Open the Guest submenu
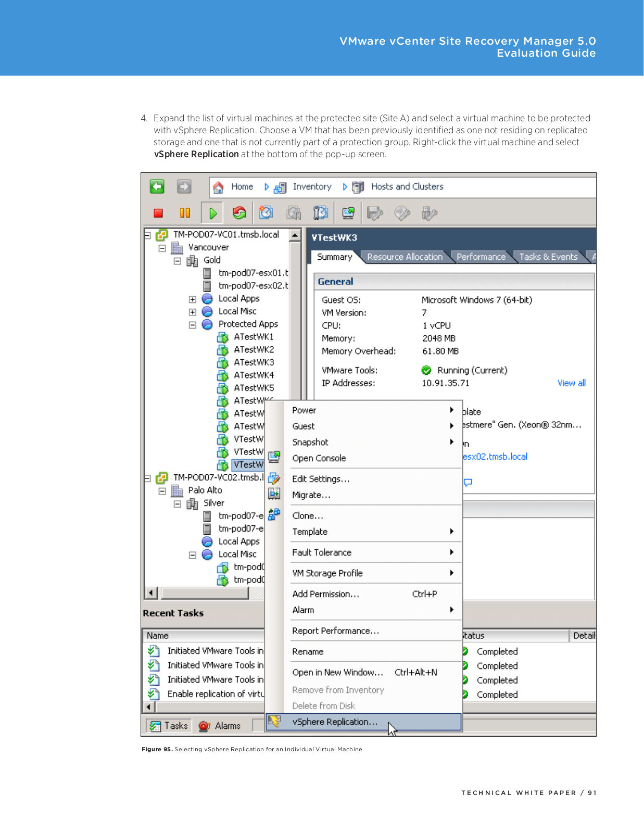The height and width of the screenshot is (833, 644). pos(363,426)
